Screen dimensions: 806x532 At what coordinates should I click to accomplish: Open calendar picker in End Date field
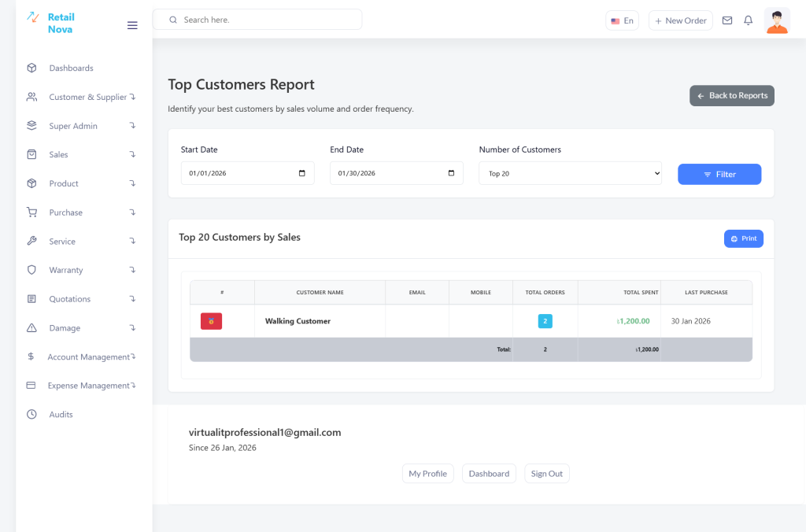click(x=451, y=173)
